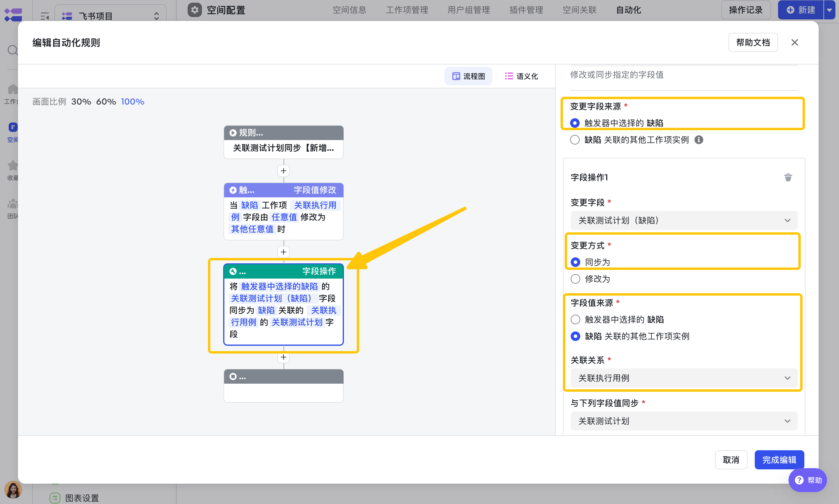Add step after the trigger node

284,252
